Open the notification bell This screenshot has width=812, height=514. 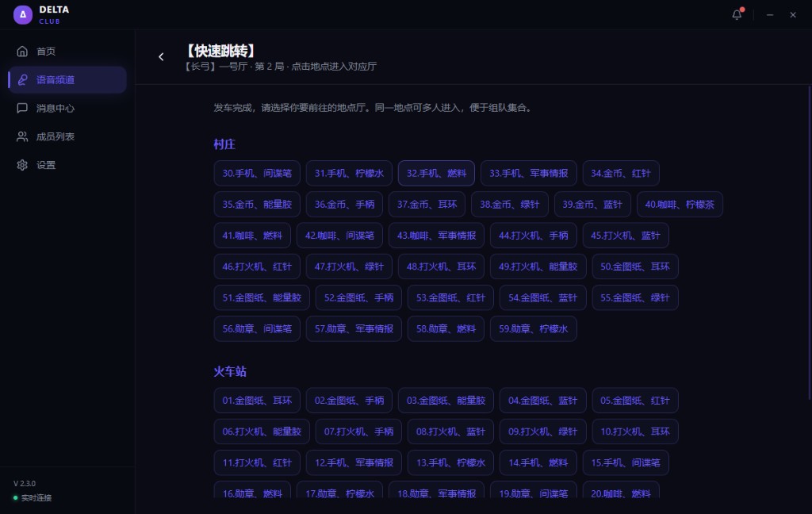[737, 14]
